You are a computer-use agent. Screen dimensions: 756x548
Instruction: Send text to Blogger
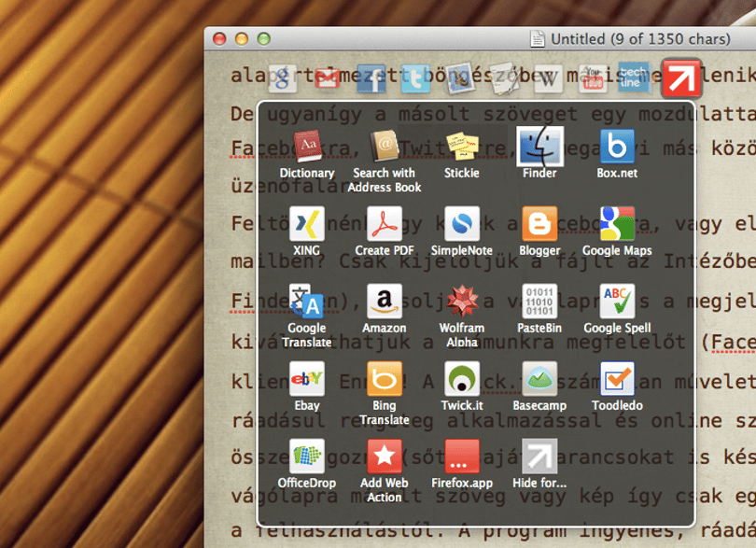[539, 223]
